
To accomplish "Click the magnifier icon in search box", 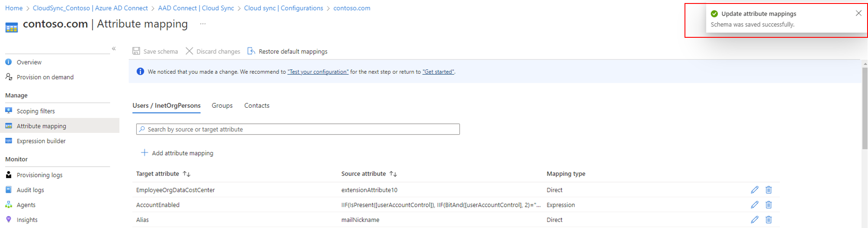I will click(x=142, y=129).
